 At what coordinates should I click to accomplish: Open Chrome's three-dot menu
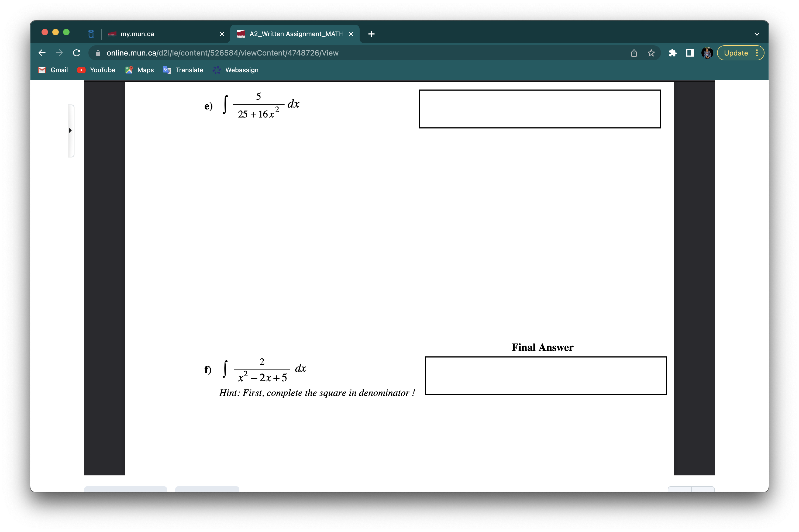pos(757,53)
